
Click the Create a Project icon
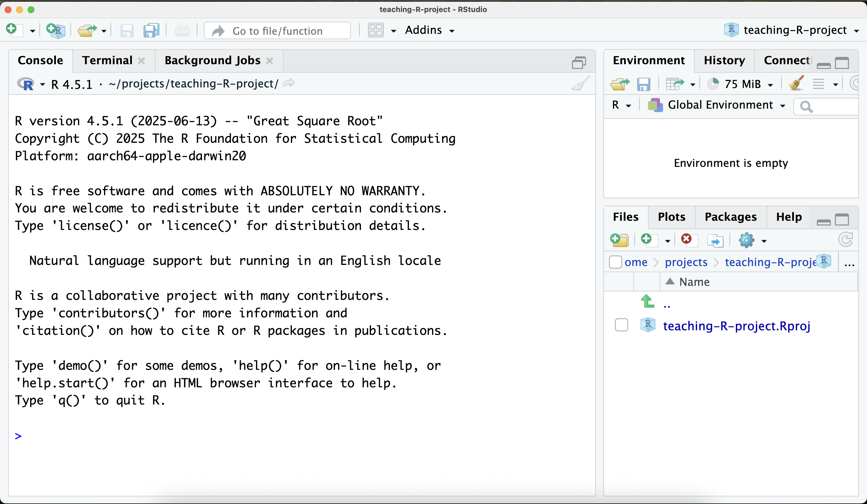(56, 30)
